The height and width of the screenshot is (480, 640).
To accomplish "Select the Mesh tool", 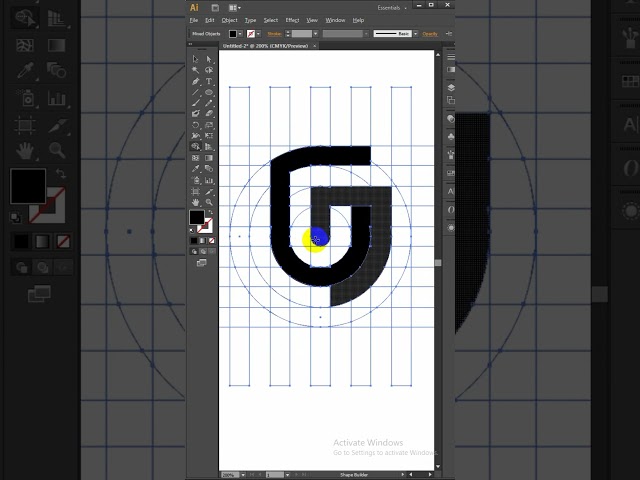I will coord(196,158).
